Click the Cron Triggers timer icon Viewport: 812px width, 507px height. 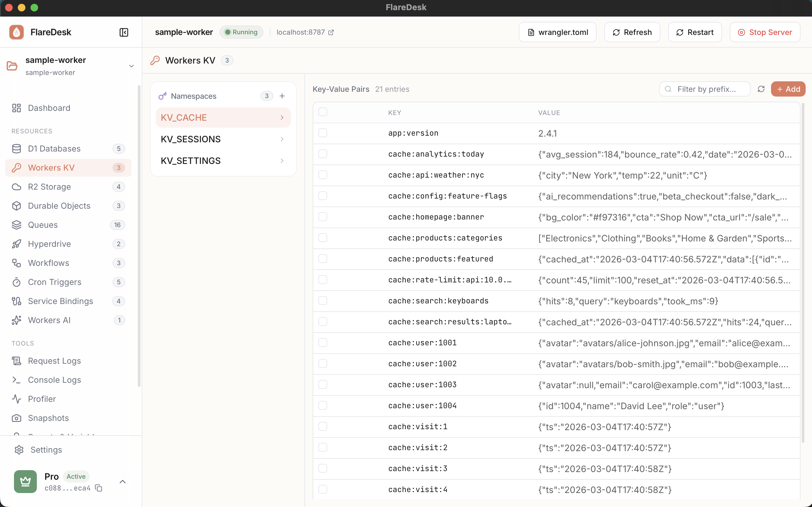[17, 282]
